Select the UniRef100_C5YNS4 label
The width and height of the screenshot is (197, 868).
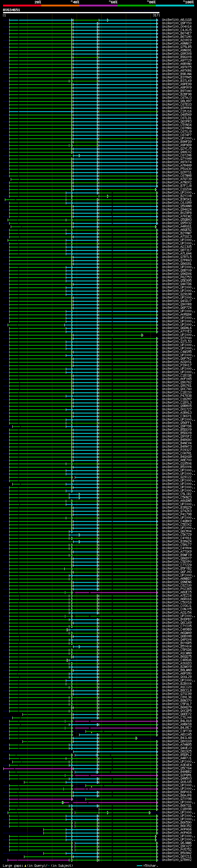point(177,125)
